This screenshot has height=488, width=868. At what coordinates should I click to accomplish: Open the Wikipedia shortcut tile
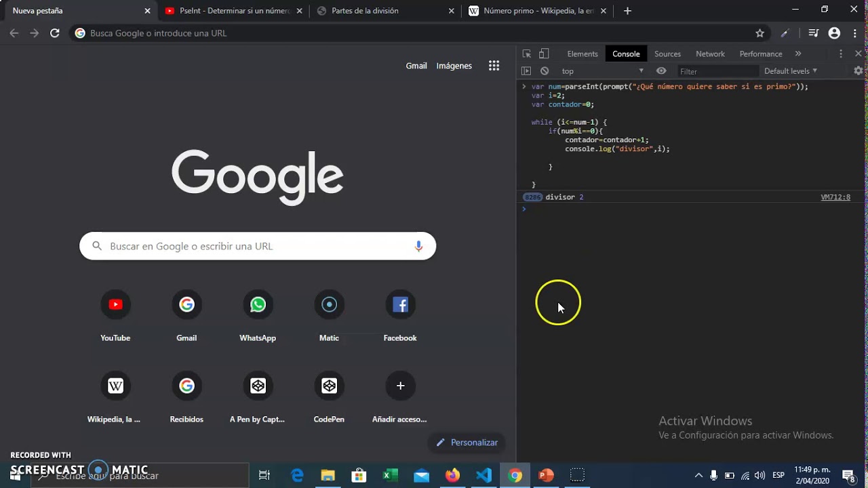pyautogui.click(x=115, y=397)
